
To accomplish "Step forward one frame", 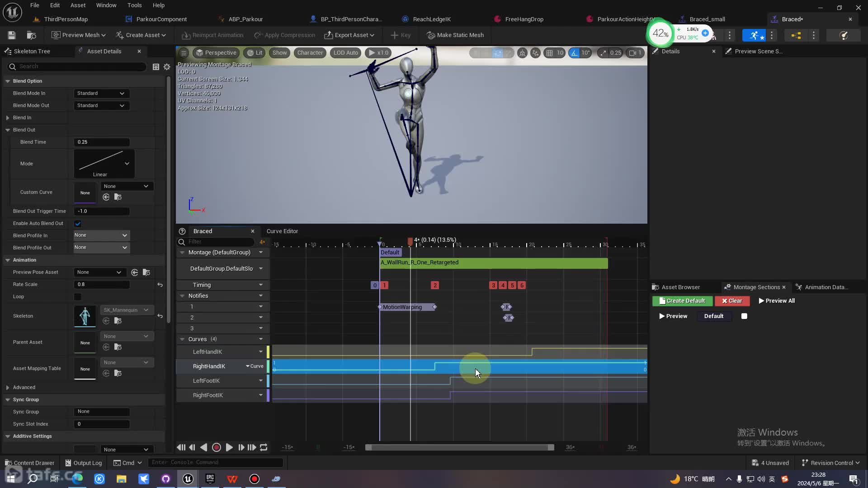I will click(241, 447).
